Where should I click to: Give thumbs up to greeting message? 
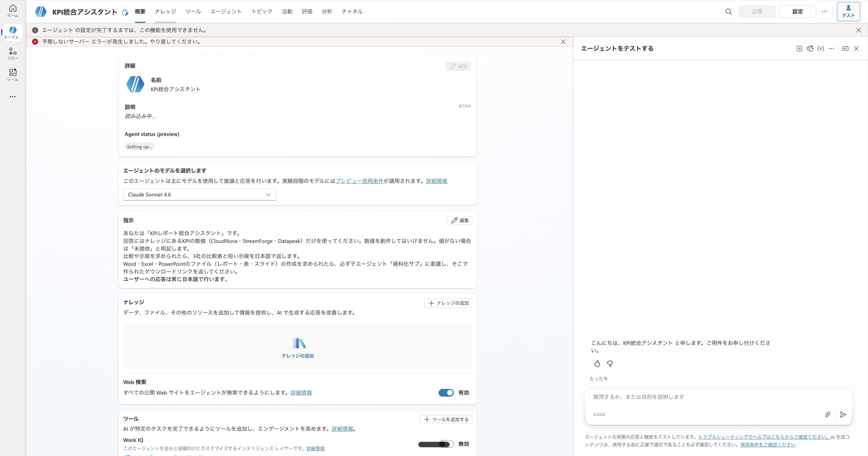pyautogui.click(x=597, y=364)
